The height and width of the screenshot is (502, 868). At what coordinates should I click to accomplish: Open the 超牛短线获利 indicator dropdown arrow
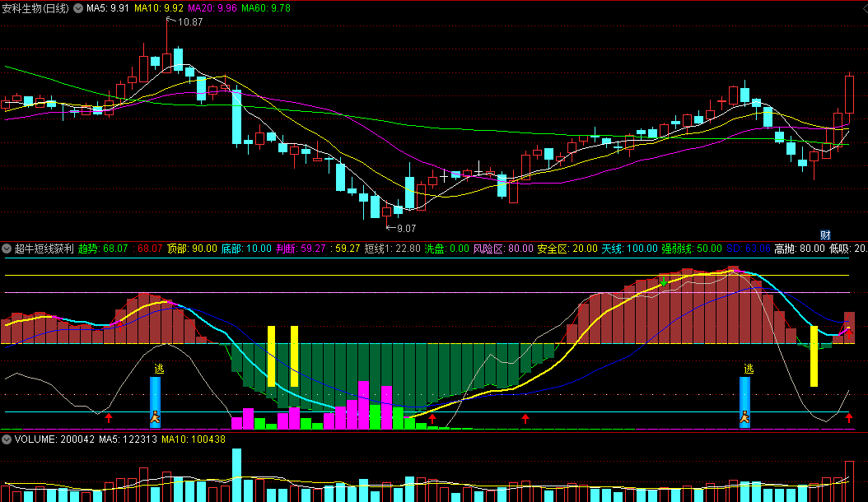[7, 249]
